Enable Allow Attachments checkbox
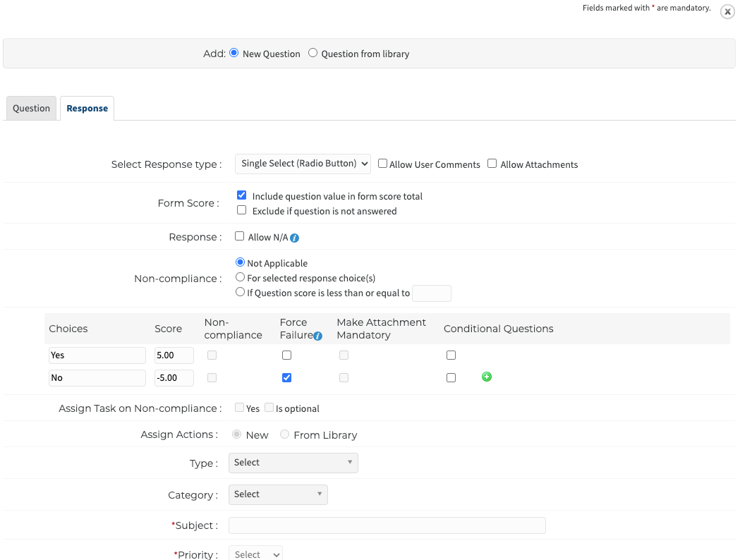Viewport: 740px width, 560px height. click(x=492, y=163)
